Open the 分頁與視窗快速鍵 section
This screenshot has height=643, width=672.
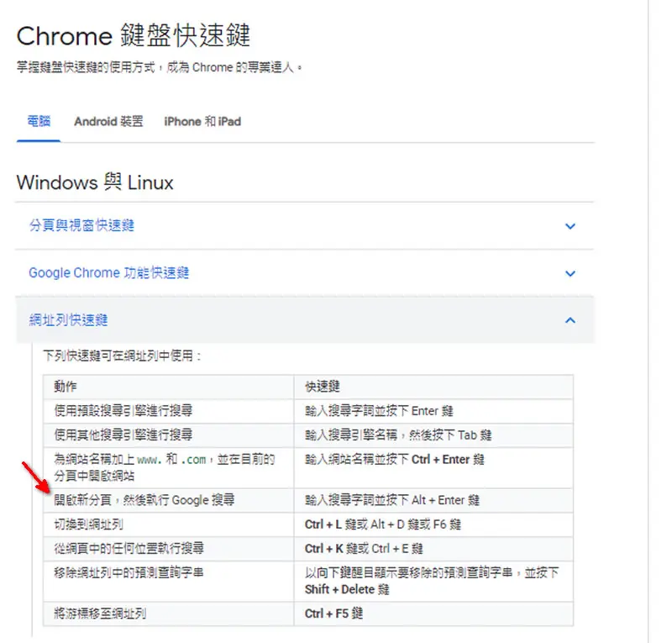pos(304,225)
